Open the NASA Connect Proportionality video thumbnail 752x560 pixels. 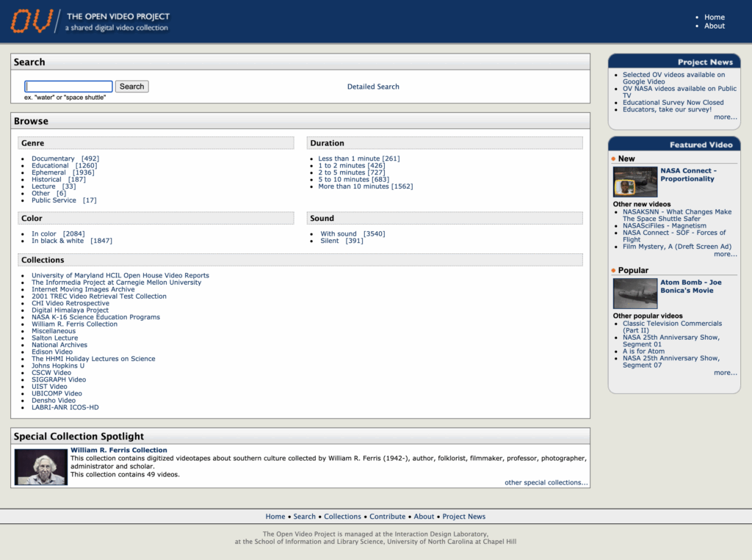[x=634, y=181]
